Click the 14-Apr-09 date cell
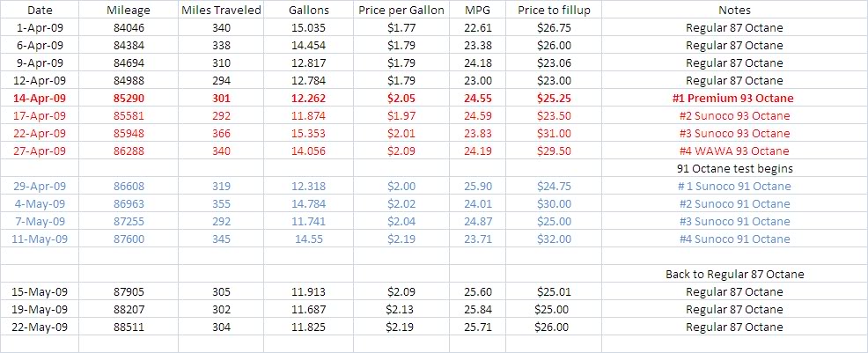 pyautogui.click(x=40, y=98)
